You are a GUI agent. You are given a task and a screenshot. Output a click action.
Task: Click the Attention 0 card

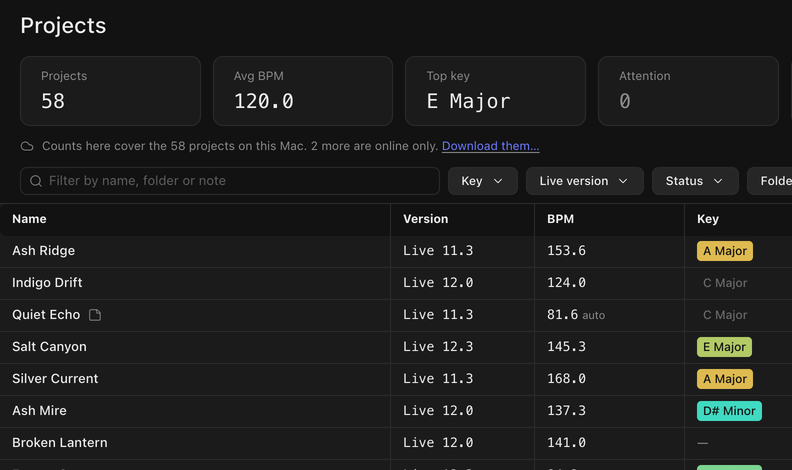(688, 91)
